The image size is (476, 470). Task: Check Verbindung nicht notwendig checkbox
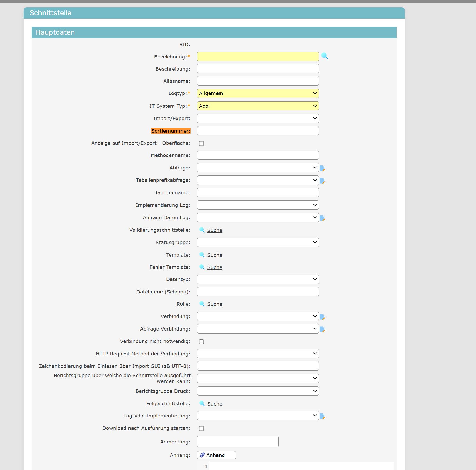201,342
